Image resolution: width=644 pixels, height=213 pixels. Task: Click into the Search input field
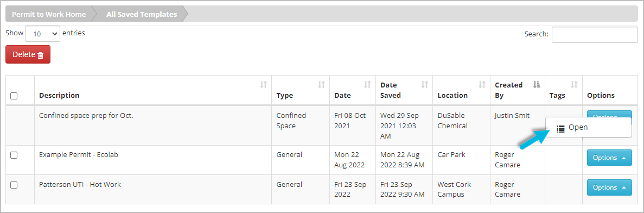click(x=595, y=35)
